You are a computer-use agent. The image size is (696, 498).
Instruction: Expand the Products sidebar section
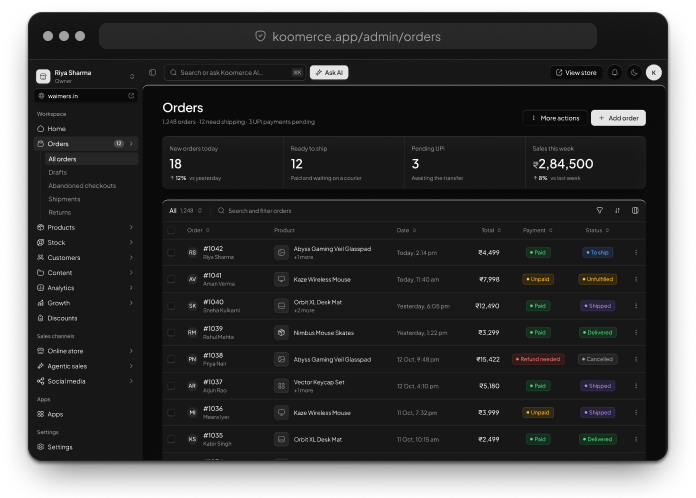(131, 227)
